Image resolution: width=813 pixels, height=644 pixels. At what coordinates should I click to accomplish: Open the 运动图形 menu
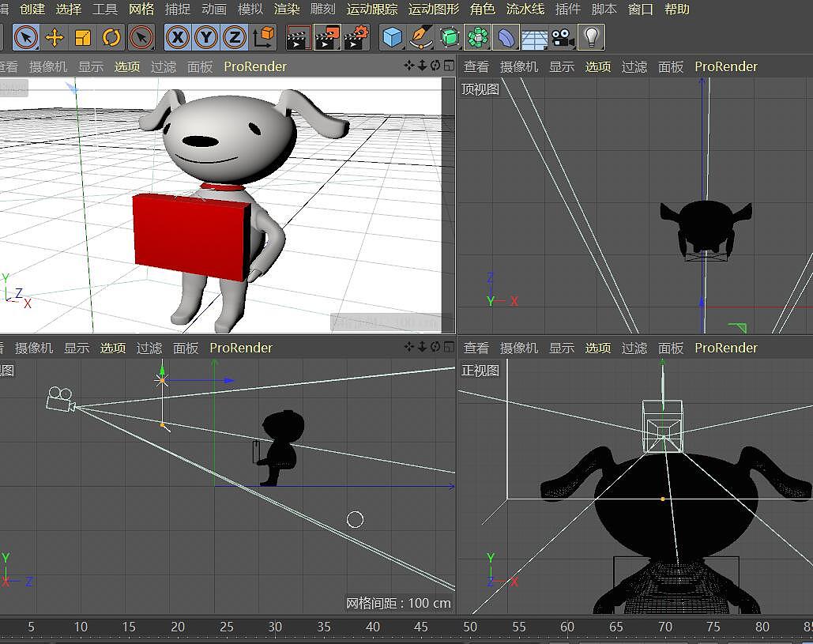(434, 9)
